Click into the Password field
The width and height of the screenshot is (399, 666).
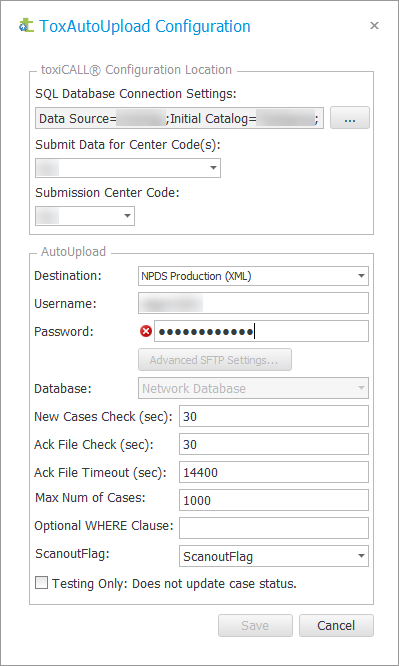coord(261,331)
